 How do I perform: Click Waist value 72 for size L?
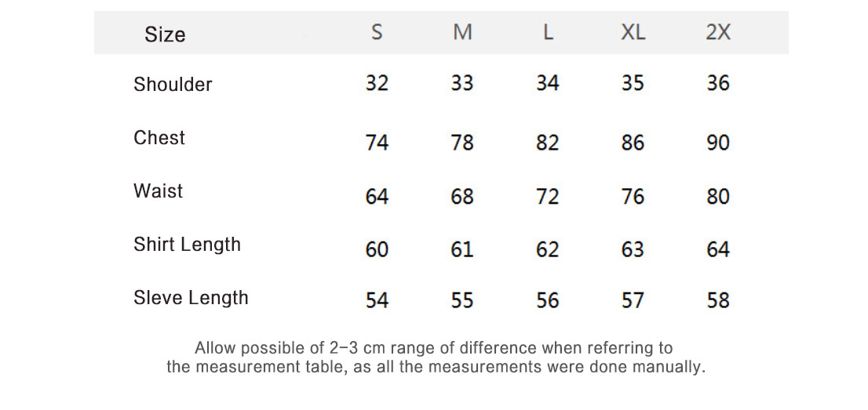(548, 196)
